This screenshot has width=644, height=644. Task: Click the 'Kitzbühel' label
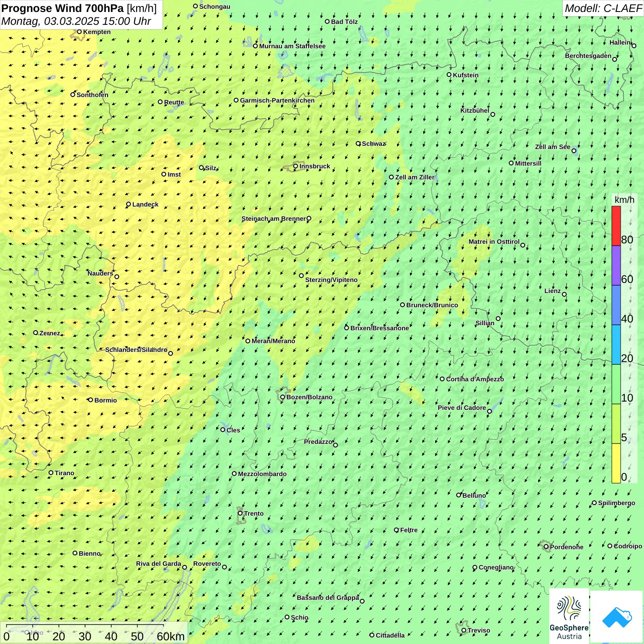475,110
